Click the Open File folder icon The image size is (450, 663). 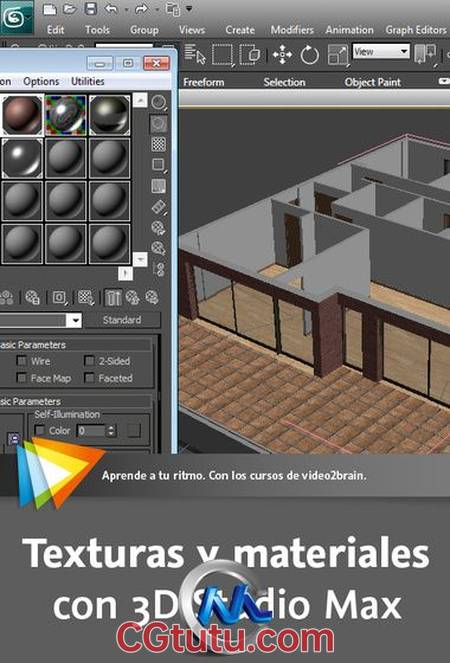(x=70, y=8)
